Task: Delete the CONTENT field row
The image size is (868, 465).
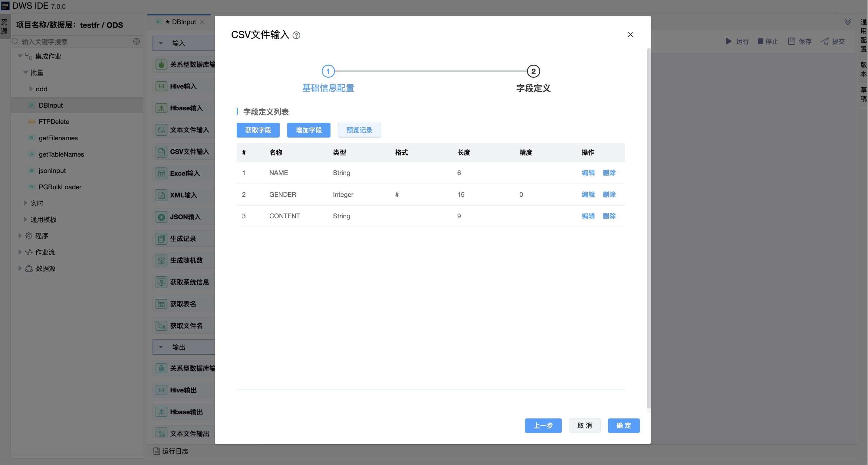Action: pyautogui.click(x=609, y=216)
